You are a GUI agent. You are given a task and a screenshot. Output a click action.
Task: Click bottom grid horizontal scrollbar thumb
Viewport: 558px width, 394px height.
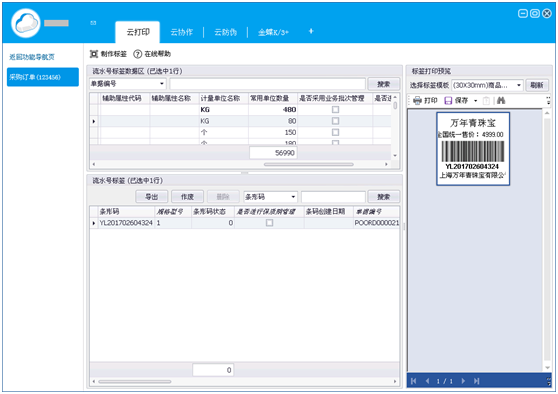click(135, 382)
